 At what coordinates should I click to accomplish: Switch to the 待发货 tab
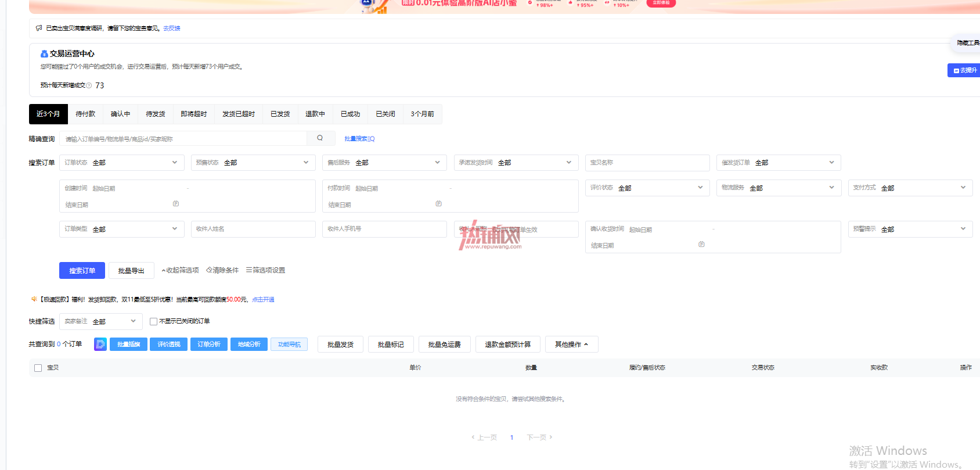(x=156, y=114)
